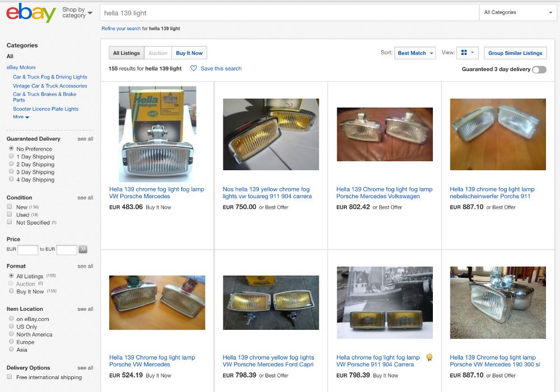Open Best Match sort dropdown
560x392 pixels.
click(x=415, y=53)
